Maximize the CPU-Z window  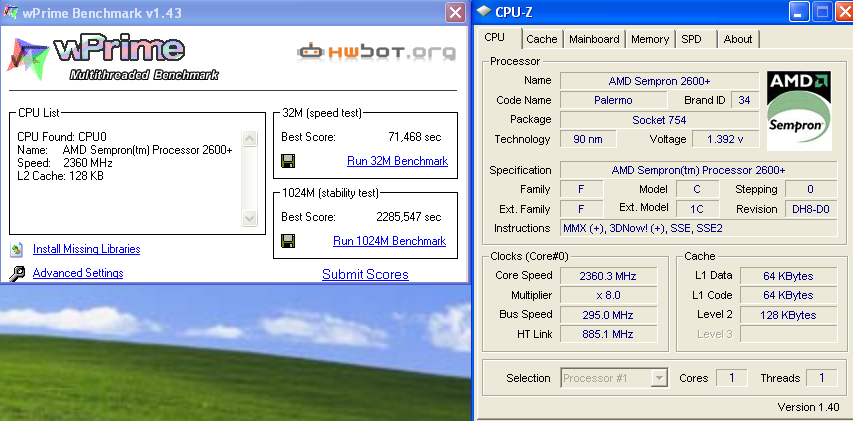pos(821,13)
